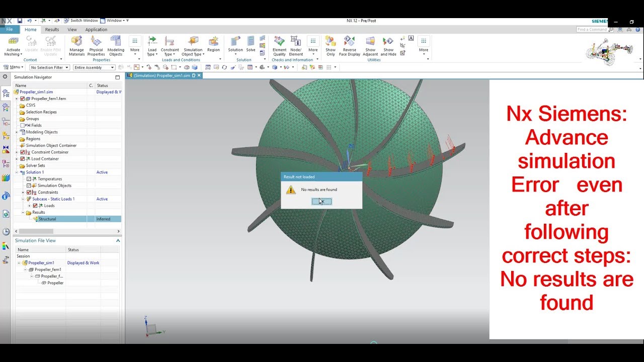Collapse the Simulation File View panel

118,241
